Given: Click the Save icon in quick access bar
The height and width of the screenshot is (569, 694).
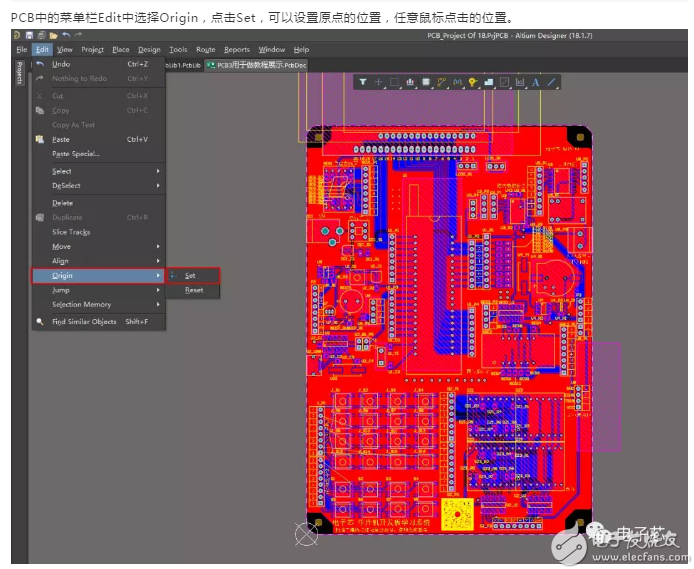Looking at the screenshot, I should (29, 35).
